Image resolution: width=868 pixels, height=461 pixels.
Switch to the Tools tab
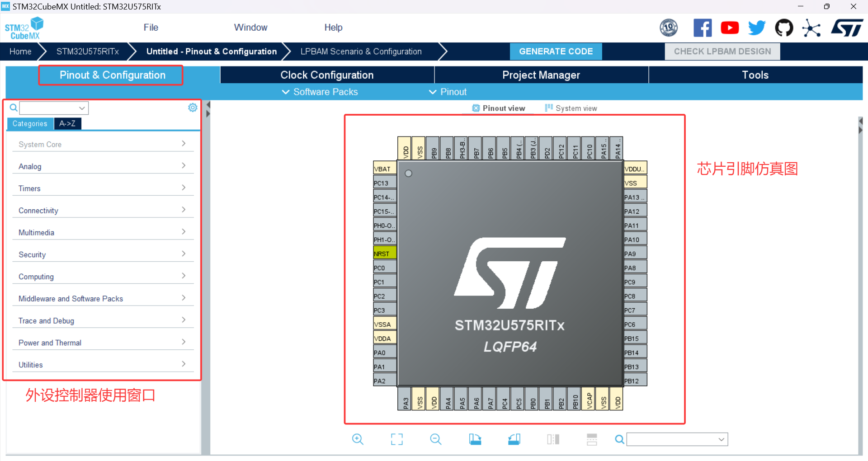(x=755, y=75)
